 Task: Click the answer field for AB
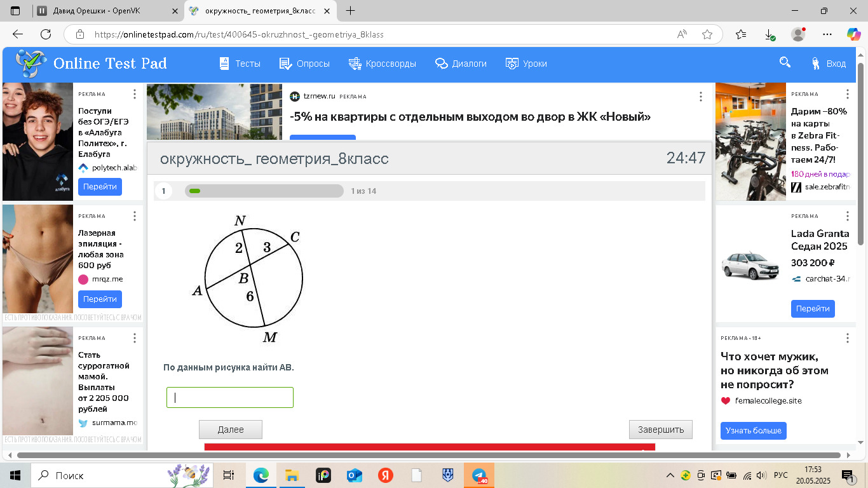coord(230,397)
